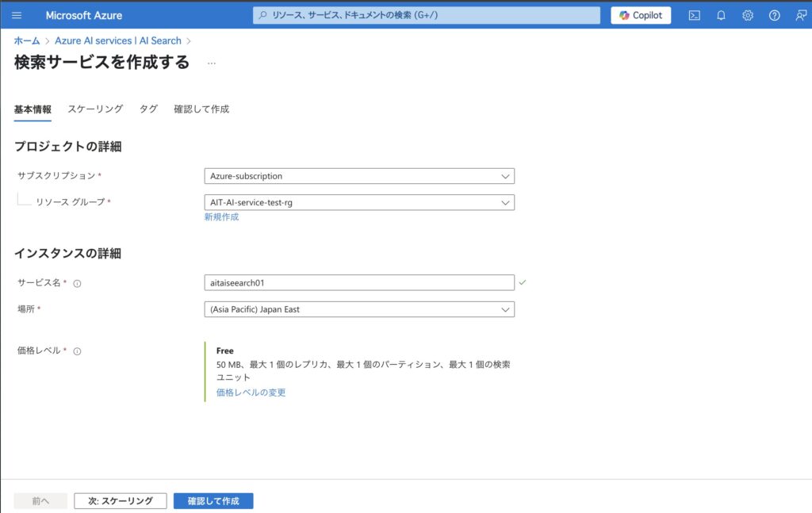Viewport: 812px width, 513px height.
Task: Select the 基本情報 tab
Action: (33, 109)
